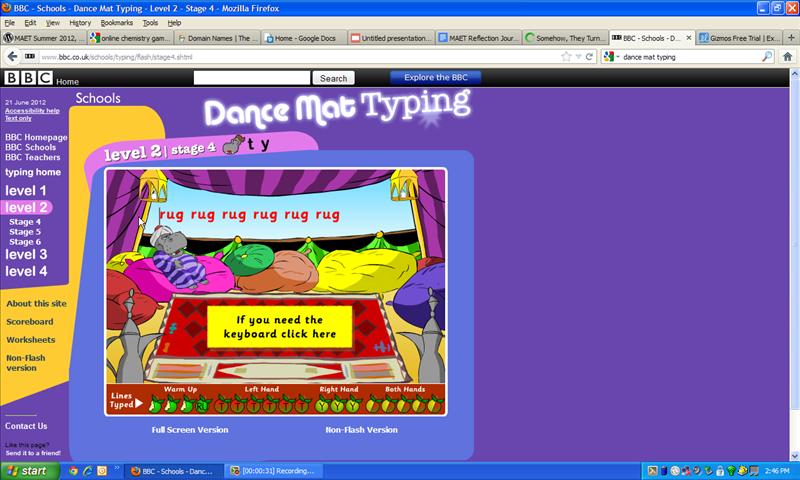Open Non-Flash version in sidebar
Screen dimensions: 800x480
point(26,363)
